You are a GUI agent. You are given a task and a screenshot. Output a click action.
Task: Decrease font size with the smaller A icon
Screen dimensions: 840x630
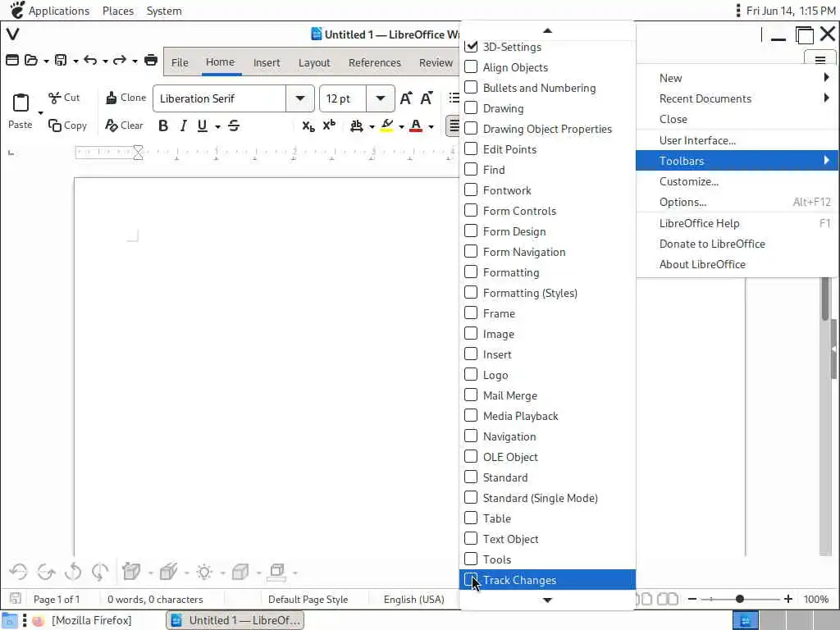[427, 98]
